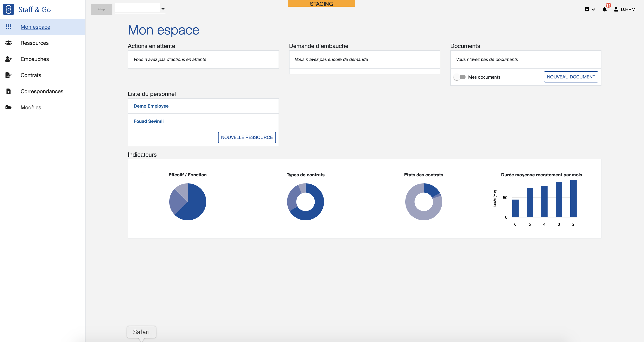Click the Actions en attente title
The height and width of the screenshot is (342, 644).
point(151,46)
